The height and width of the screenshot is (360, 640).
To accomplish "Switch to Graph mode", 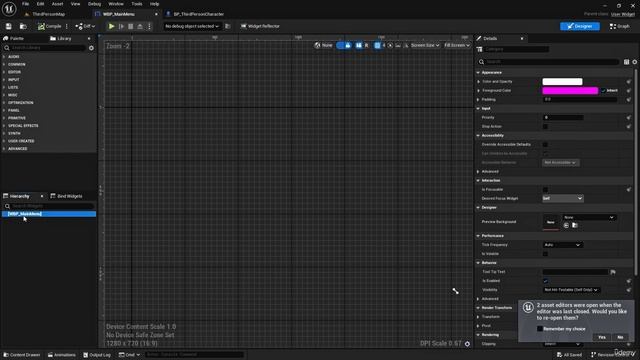I will (620, 26).
